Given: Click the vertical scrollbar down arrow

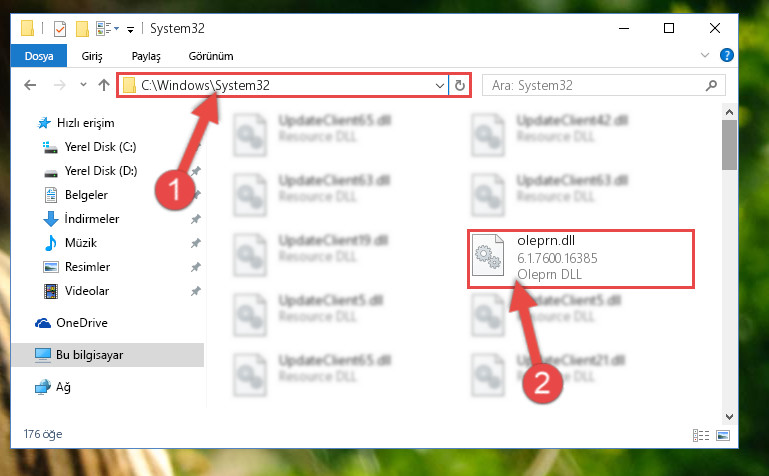Looking at the screenshot, I should 729,417.
